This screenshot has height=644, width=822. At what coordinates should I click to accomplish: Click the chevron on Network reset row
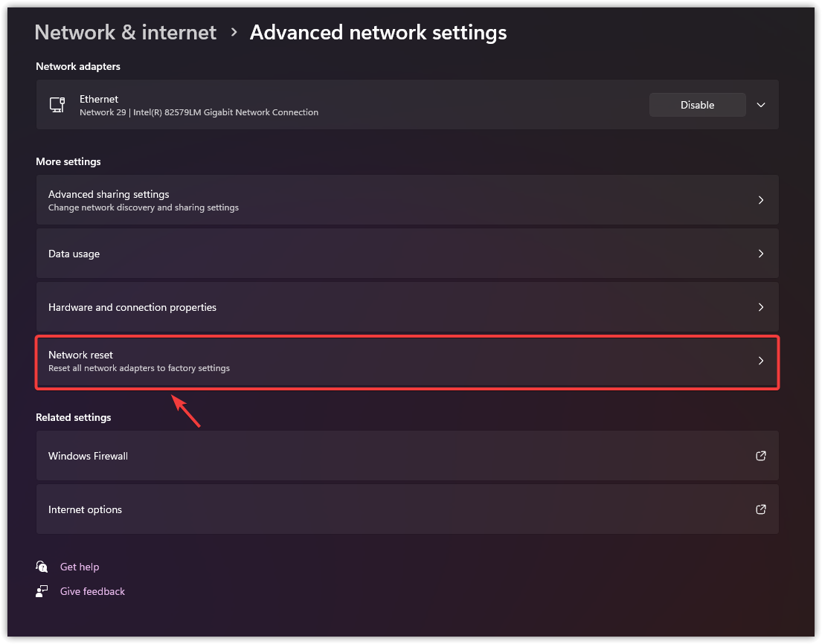click(x=760, y=361)
